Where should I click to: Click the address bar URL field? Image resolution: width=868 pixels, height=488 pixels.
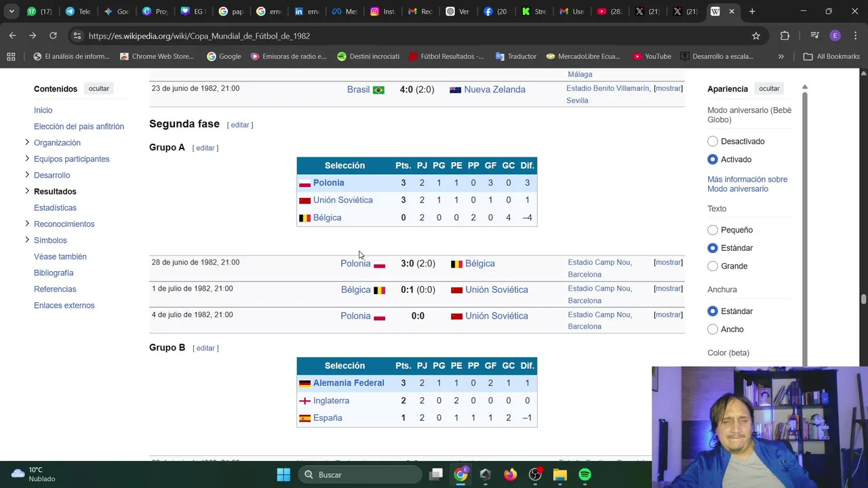coord(407,35)
